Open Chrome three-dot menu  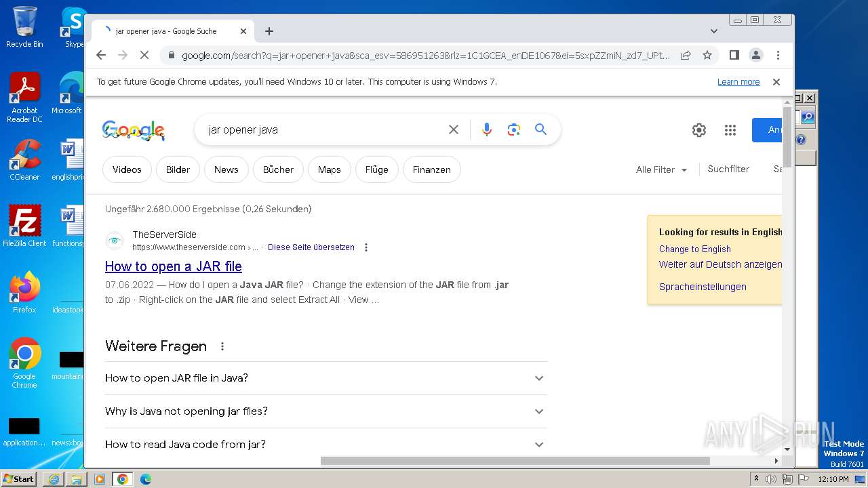click(778, 55)
